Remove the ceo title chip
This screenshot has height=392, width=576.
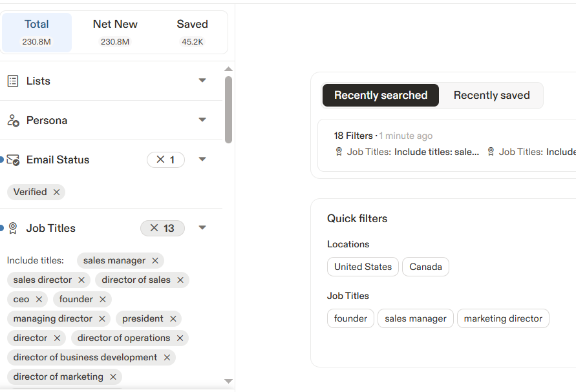pyautogui.click(x=39, y=300)
